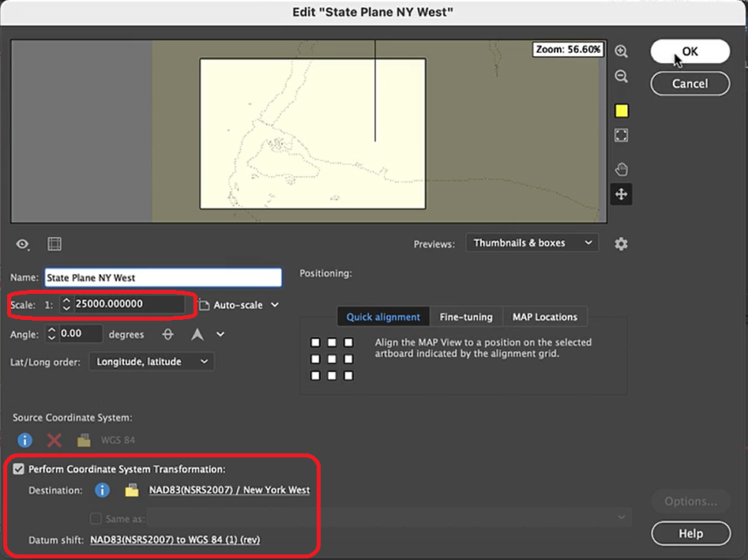Click the zoom in magnifier icon
748x560 pixels.
621,51
